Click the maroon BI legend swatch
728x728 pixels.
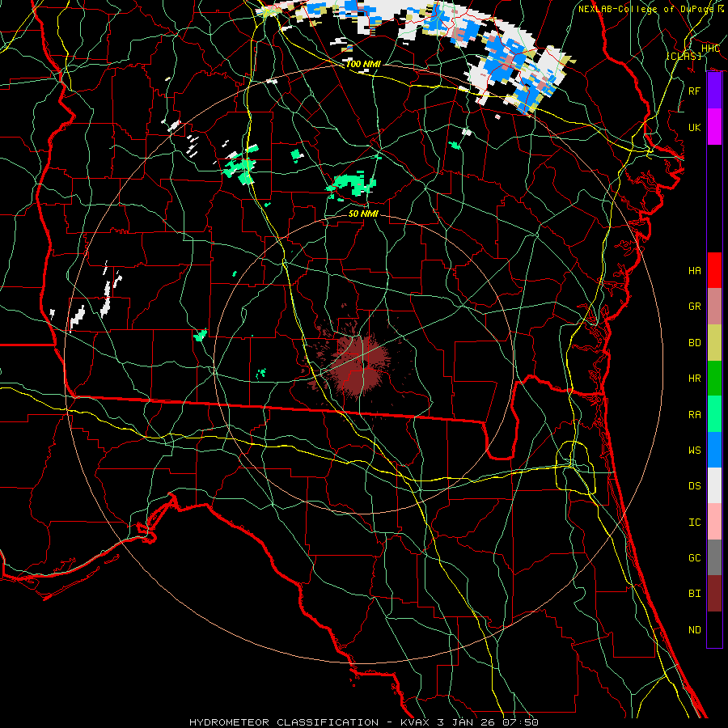point(714,594)
